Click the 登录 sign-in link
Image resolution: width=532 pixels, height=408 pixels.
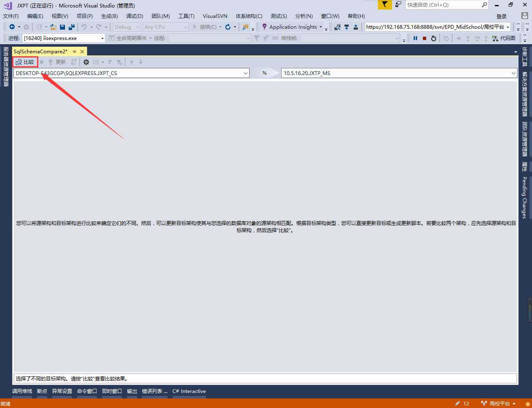tap(502, 16)
